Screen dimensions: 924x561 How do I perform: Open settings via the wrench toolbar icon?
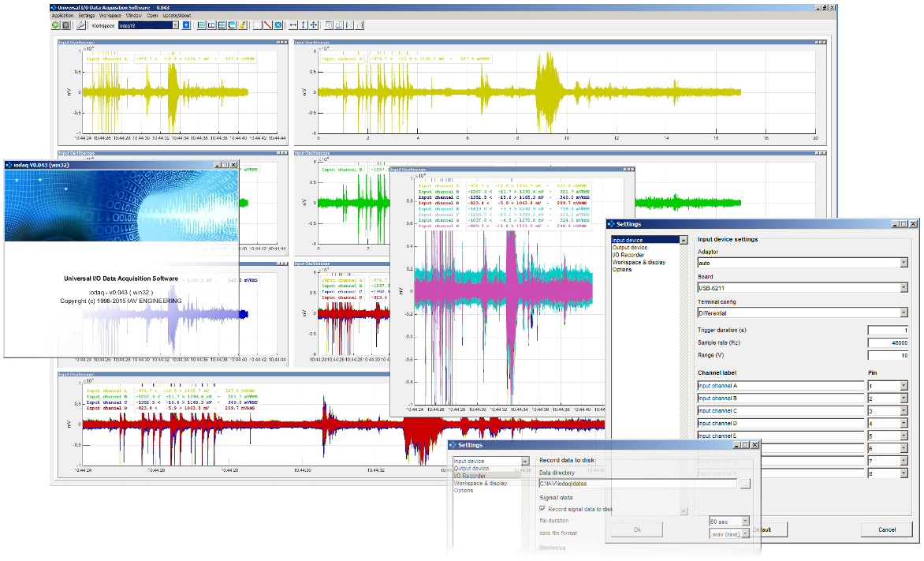click(80, 25)
